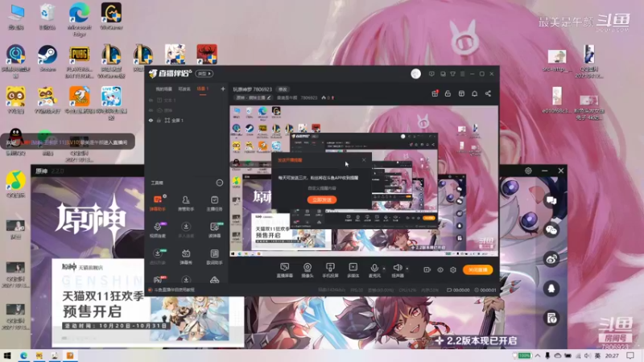Image resolution: width=644 pixels, height=362 pixels.
Task: Open the 原神 launcher settings gear
Action: (x=528, y=171)
